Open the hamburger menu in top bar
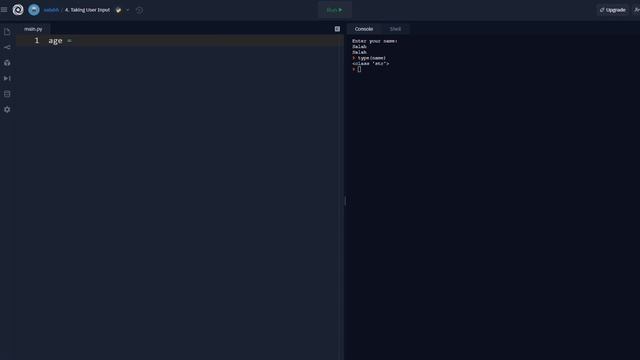Screen dimensions: 640x360 tap(4, 10)
